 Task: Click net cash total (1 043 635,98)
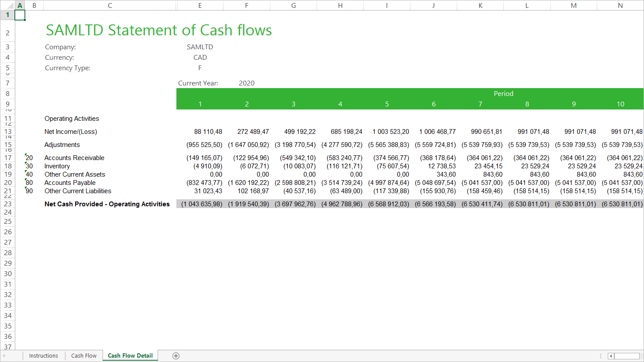coord(202,204)
